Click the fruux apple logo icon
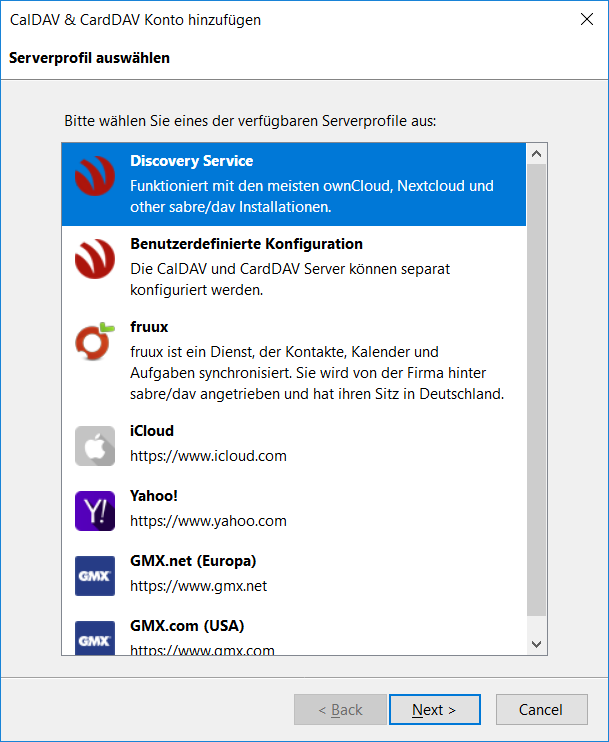The height and width of the screenshot is (742, 609). click(95, 341)
